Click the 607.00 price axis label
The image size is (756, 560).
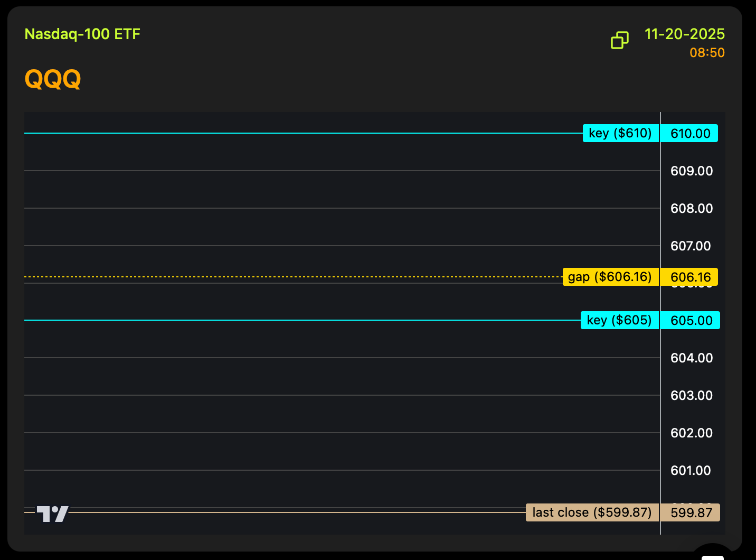[691, 246]
